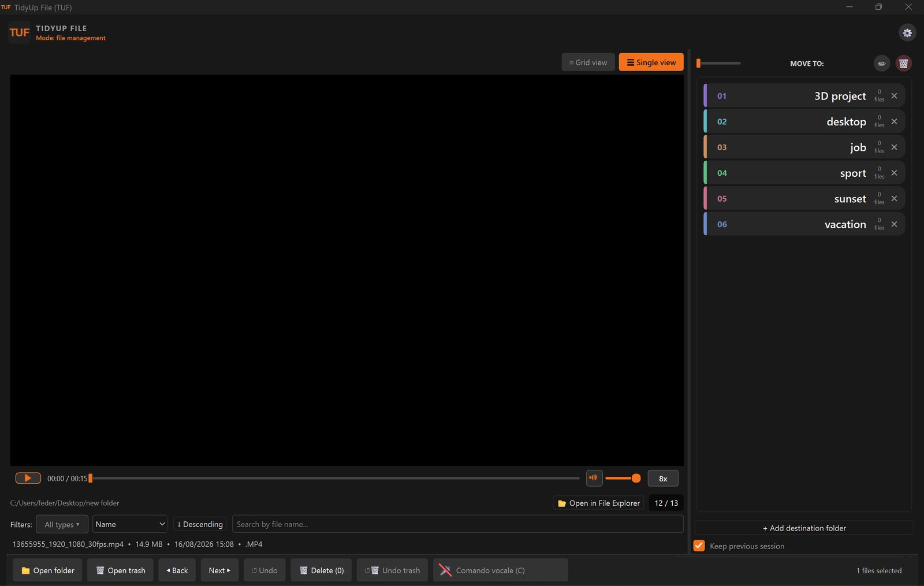The width and height of the screenshot is (924, 586).
Task: Move file to vacation folder
Action: click(804, 224)
